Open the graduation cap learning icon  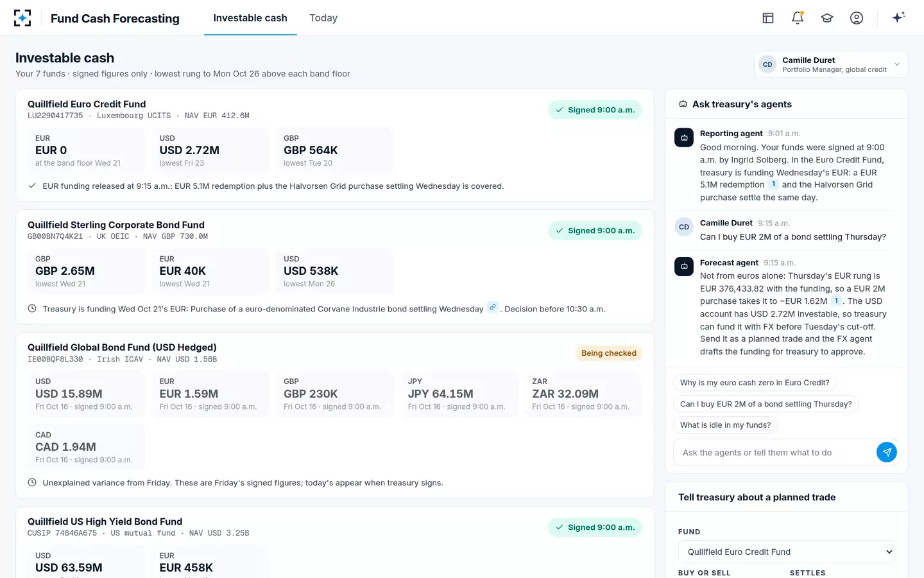tap(827, 18)
